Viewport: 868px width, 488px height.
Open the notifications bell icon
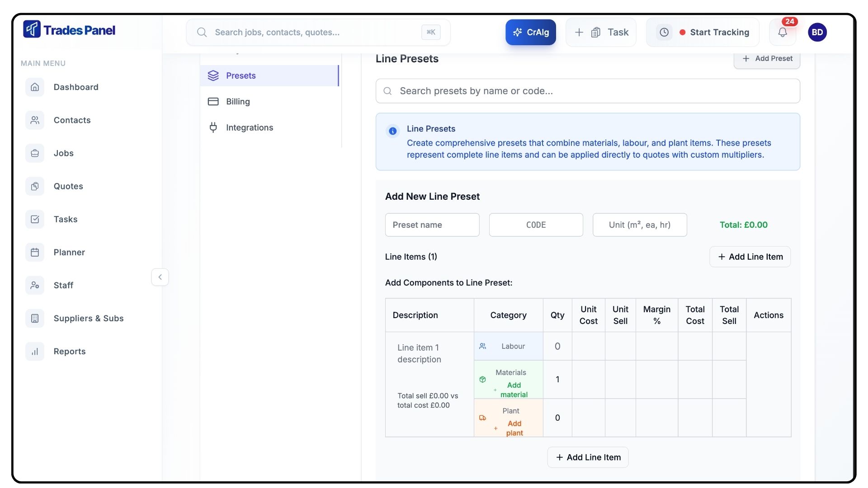tap(782, 32)
